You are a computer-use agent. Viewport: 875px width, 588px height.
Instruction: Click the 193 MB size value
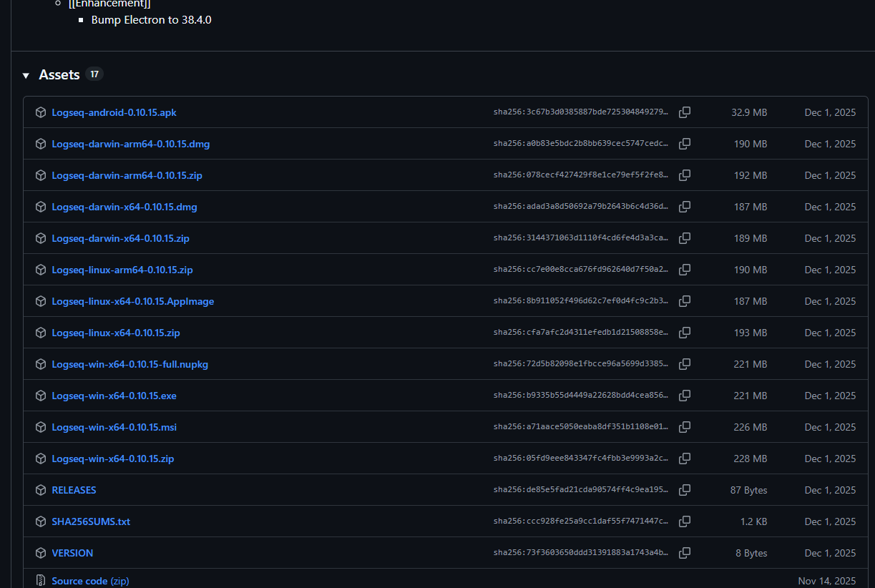click(751, 333)
